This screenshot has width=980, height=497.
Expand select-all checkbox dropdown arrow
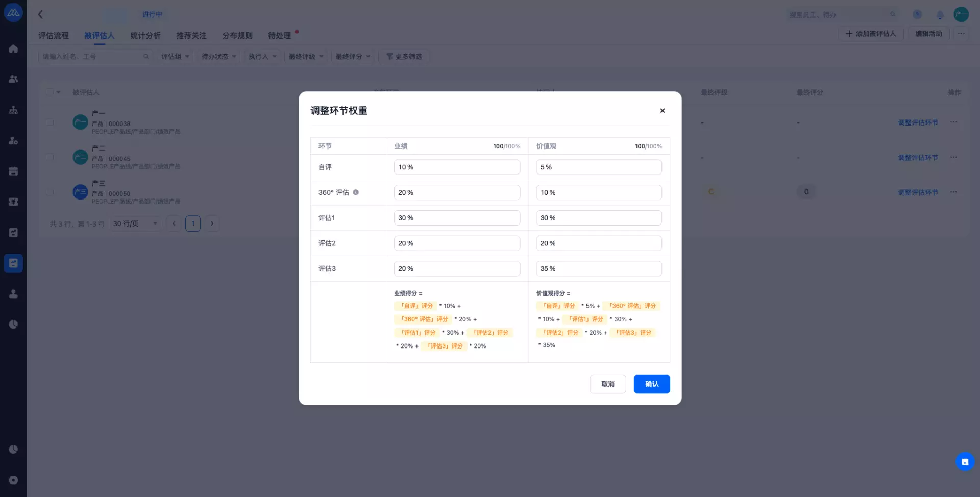click(58, 92)
